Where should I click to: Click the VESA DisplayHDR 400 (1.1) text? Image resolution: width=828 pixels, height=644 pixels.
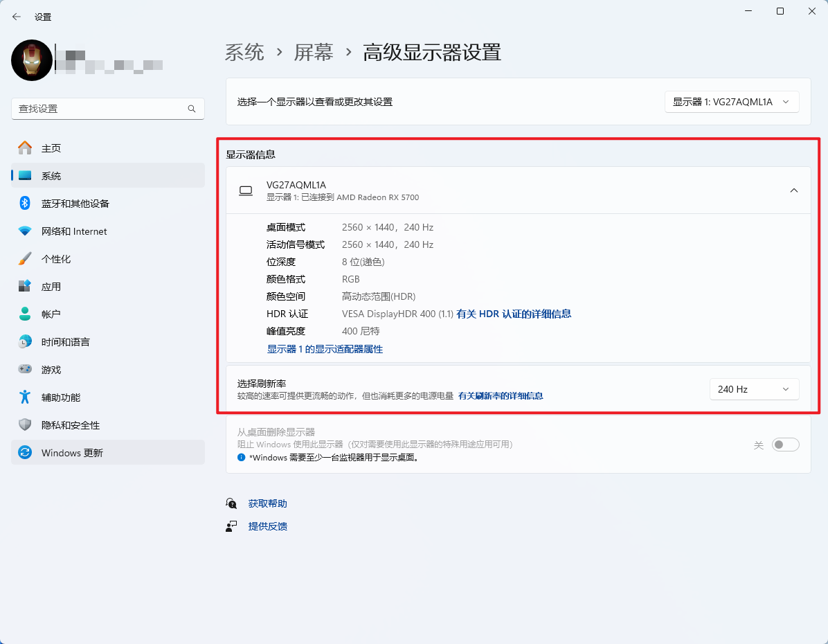(397, 314)
